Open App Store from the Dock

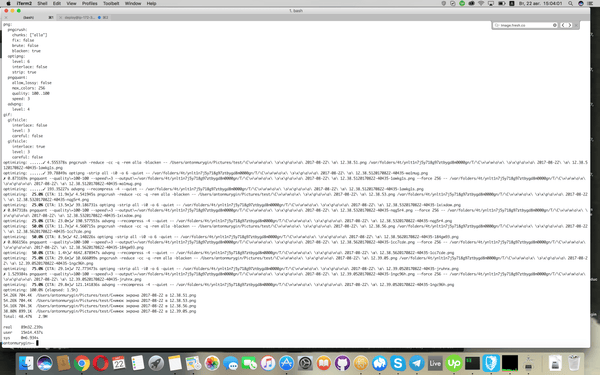pos(286,363)
